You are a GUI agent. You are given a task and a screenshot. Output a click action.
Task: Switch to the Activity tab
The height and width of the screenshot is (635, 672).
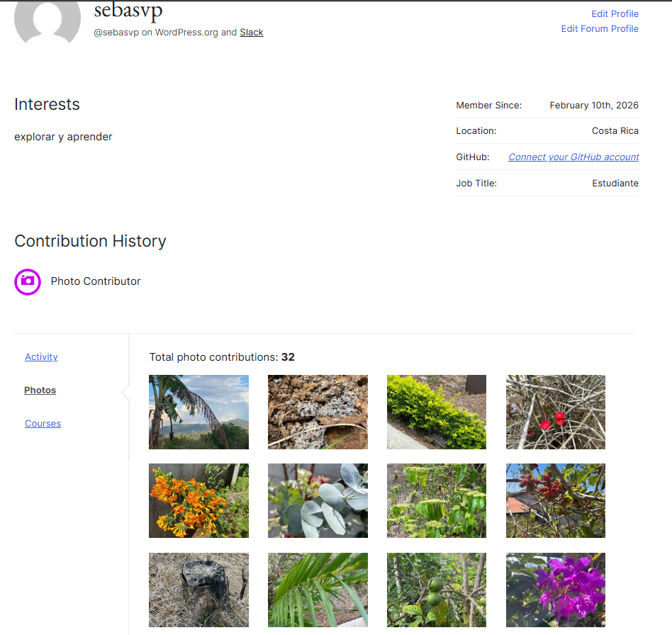(x=41, y=356)
